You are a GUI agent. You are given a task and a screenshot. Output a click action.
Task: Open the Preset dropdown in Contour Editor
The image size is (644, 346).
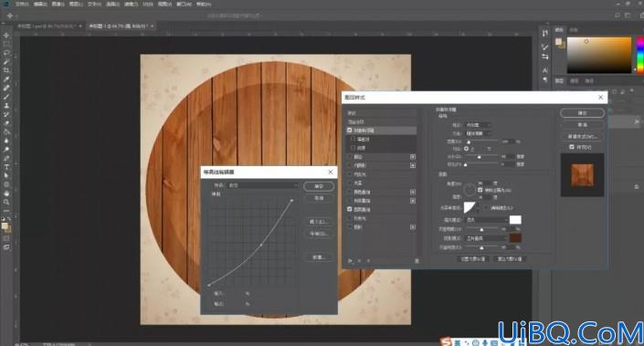point(263,185)
